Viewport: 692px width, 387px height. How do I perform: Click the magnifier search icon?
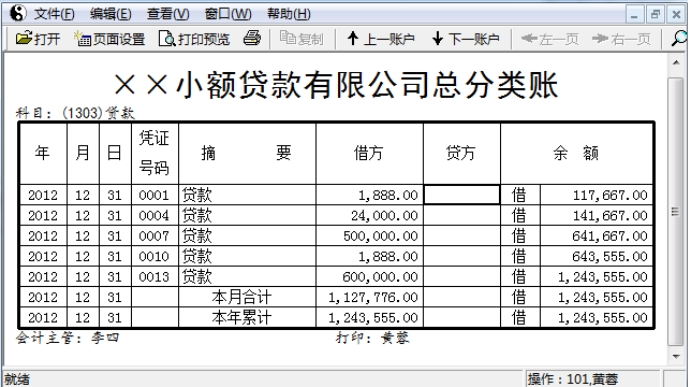(x=679, y=39)
